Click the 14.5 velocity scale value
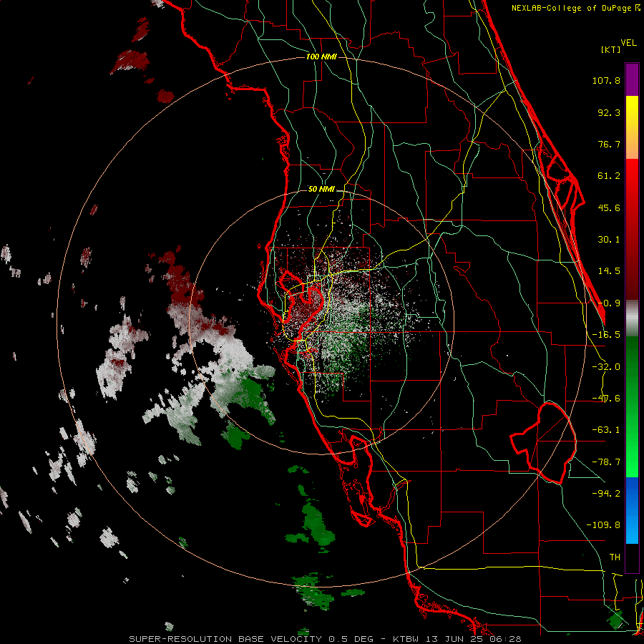The height and width of the screenshot is (644, 644). click(x=609, y=271)
